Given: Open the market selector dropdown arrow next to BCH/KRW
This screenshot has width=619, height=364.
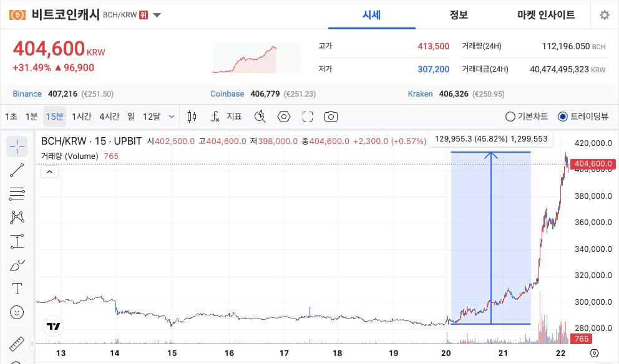Looking at the screenshot, I should click(157, 16).
